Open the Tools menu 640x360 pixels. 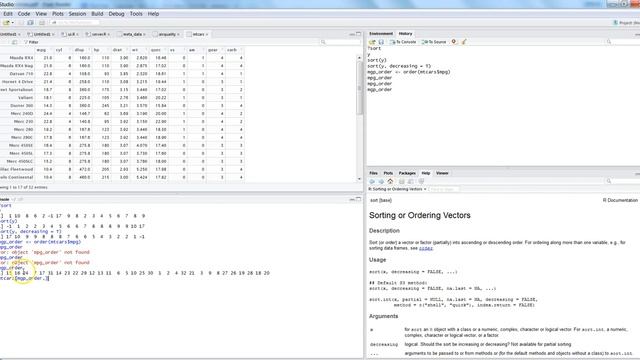click(136, 14)
